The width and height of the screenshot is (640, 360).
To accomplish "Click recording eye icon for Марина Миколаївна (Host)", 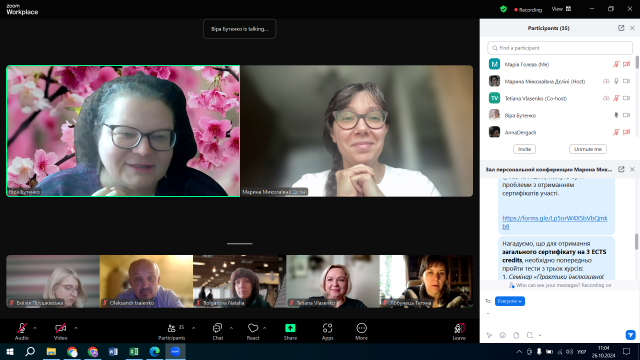I will coord(606,81).
